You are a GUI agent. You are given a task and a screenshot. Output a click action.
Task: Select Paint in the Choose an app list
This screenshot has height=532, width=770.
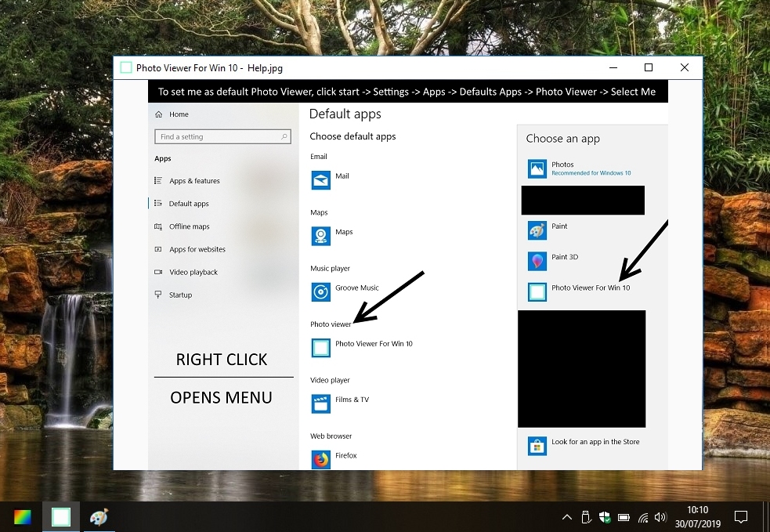pos(548,230)
